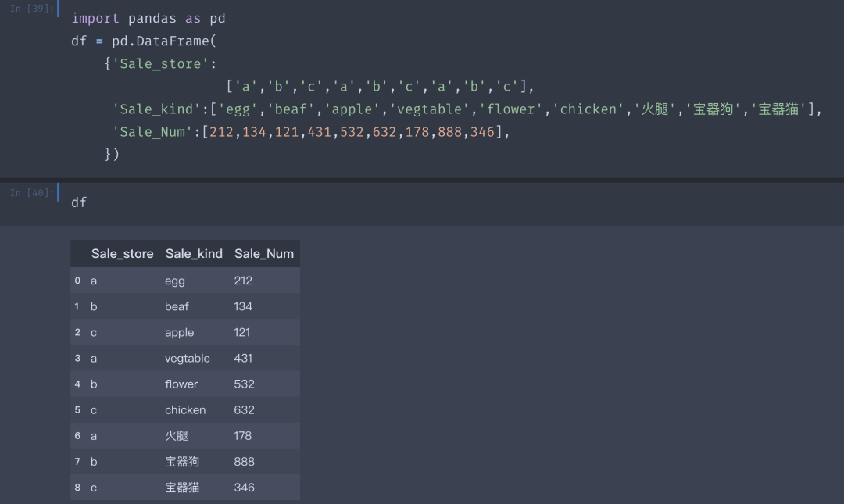Click the In [40] cell prompt
Screen dimensions: 844x504
(x=32, y=193)
